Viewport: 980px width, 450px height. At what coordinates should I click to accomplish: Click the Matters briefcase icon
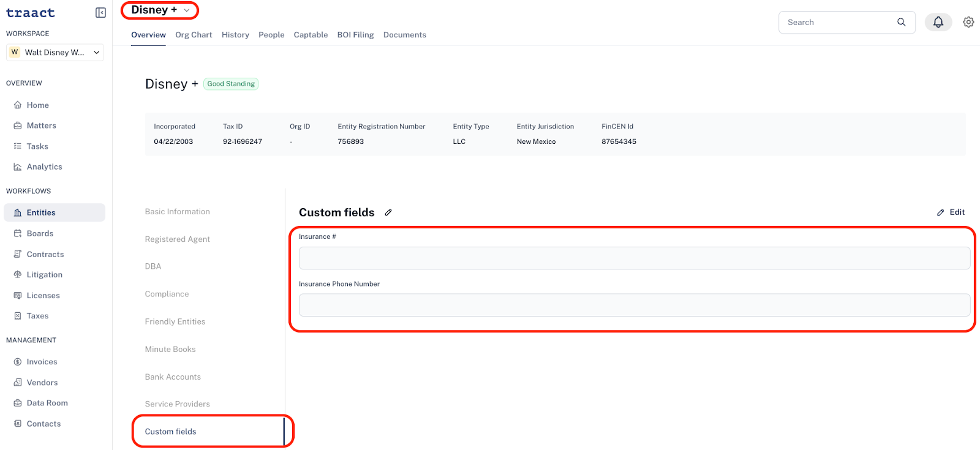pyautogui.click(x=18, y=126)
